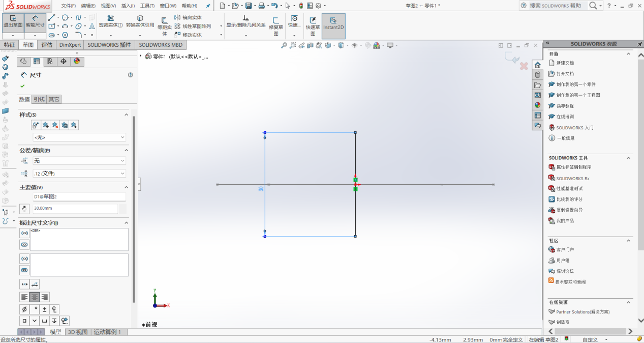Open Display/Delete Relations (显示/删除几何关系)
Screen dimensions: 644x343
tap(246, 21)
